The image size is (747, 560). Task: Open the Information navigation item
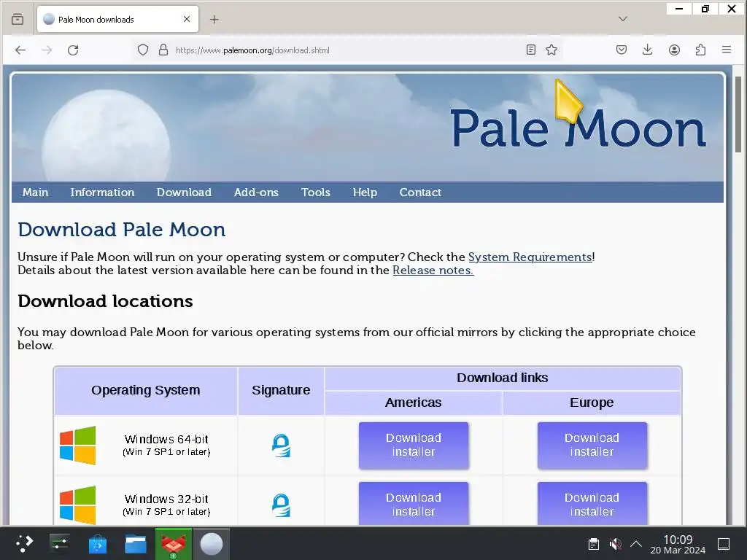[x=102, y=192]
